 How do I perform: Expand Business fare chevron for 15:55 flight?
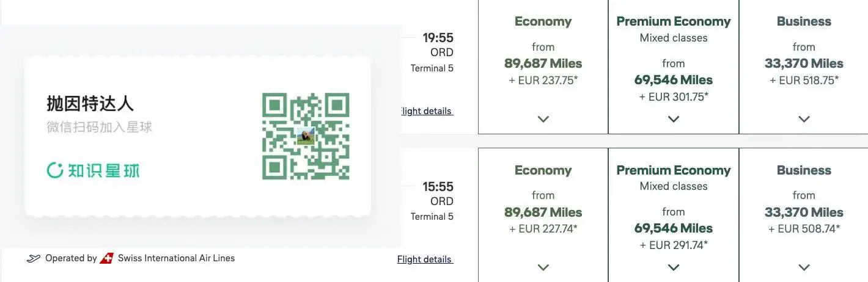[x=804, y=267]
